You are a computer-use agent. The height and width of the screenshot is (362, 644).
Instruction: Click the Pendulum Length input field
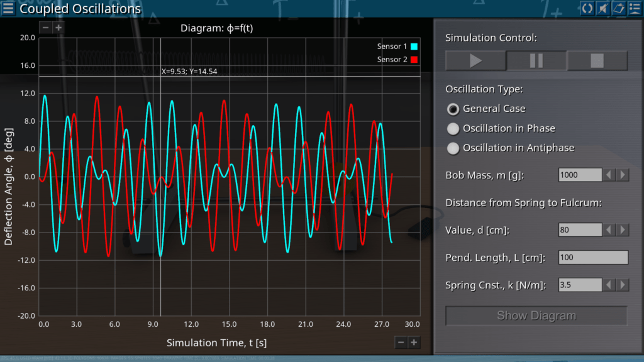point(593,258)
